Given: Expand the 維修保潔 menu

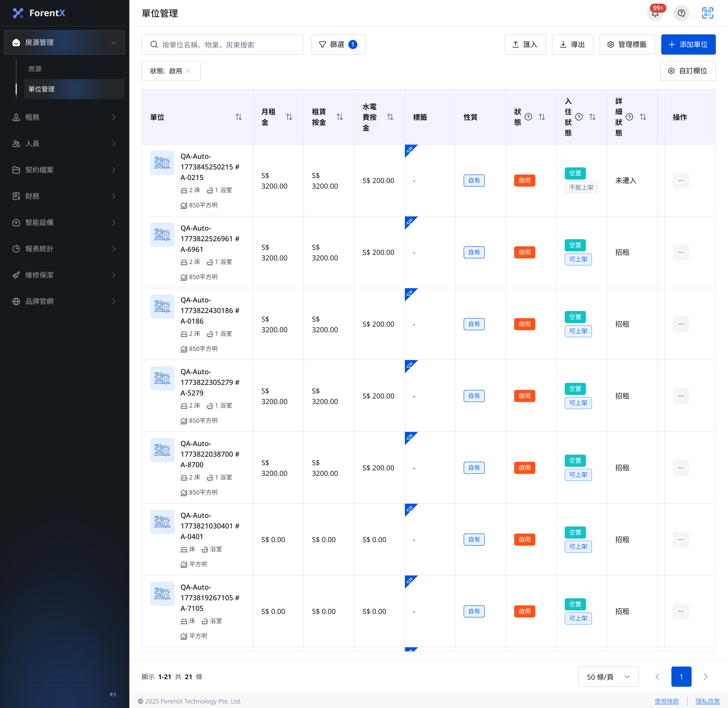Looking at the screenshot, I should [x=64, y=275].
